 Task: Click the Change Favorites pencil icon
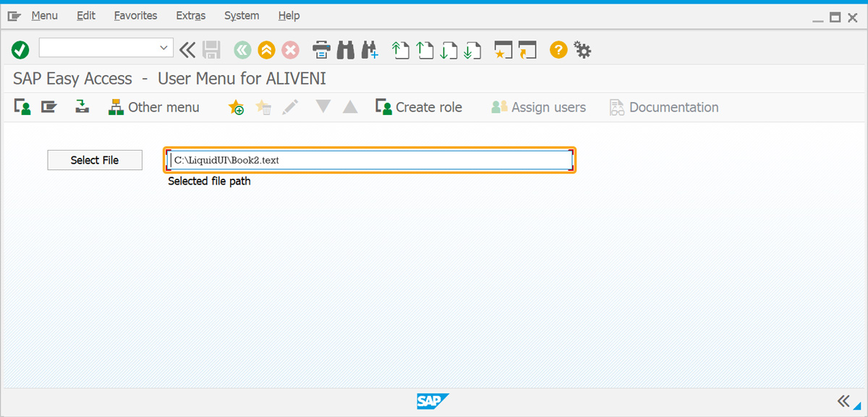point(291,107)
